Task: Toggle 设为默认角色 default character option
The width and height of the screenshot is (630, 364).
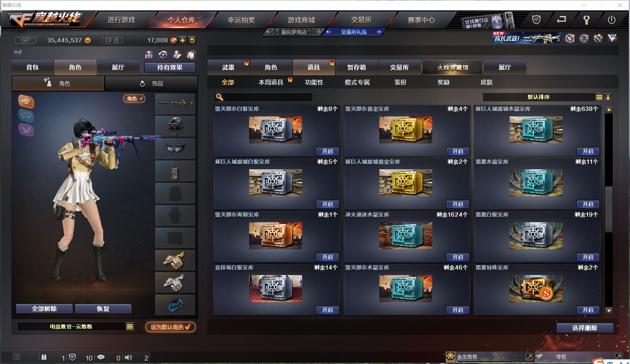Action: coord(171,327)
